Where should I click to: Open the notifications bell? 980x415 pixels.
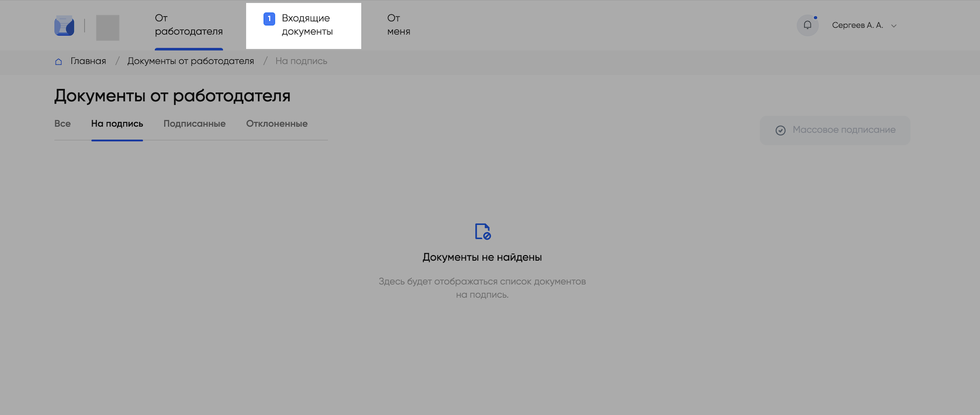click(x=807, y=25)
